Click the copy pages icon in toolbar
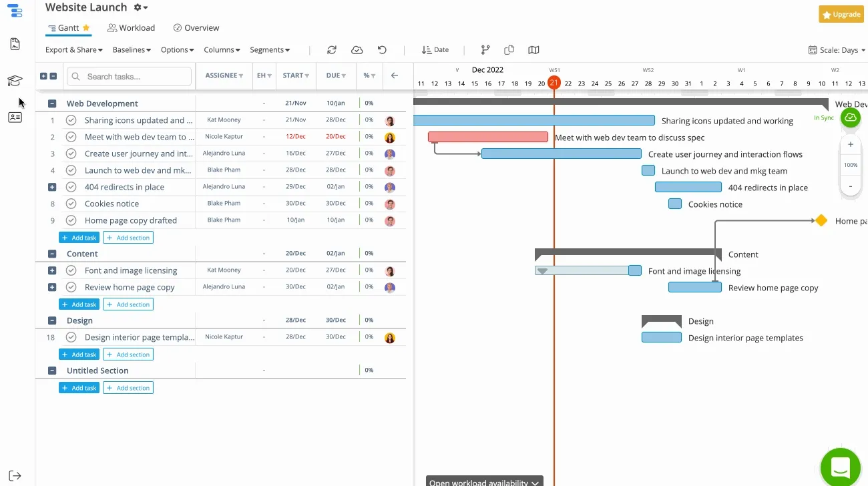This screenshot has width=868, height=486. [x=509, y=50]
